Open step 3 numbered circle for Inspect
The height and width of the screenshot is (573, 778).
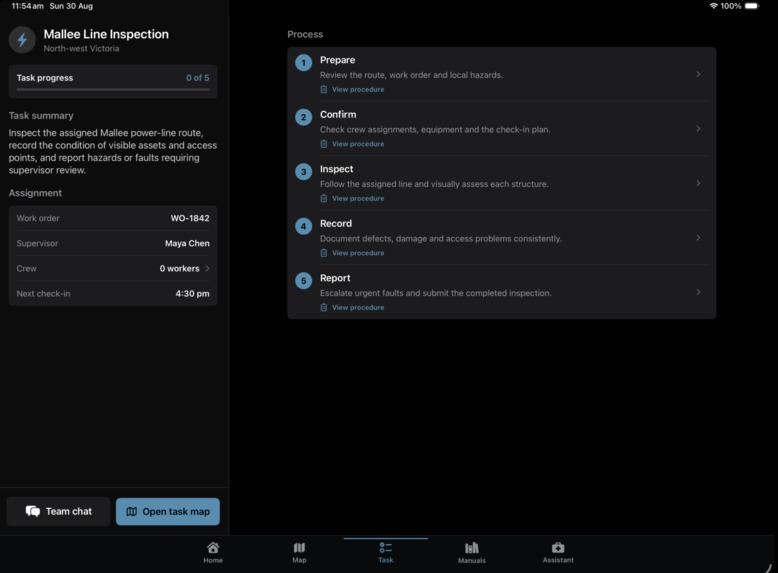point(304,172)
